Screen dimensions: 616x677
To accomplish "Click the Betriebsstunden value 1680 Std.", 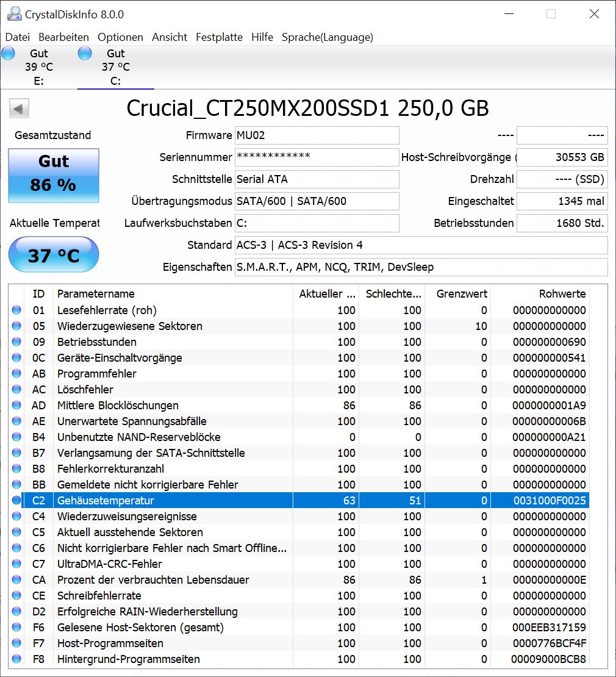I will pyautogui.click(x=562, y=223).
